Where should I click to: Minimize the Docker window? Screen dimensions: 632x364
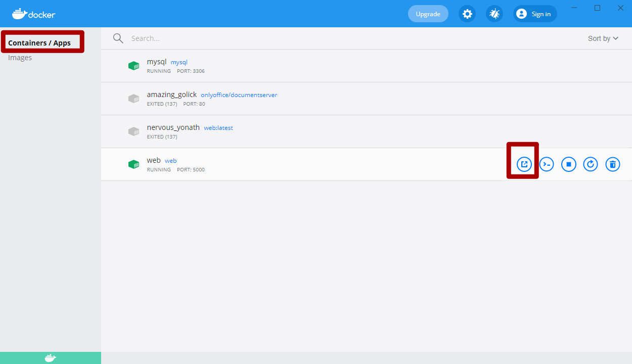(574, 8)
